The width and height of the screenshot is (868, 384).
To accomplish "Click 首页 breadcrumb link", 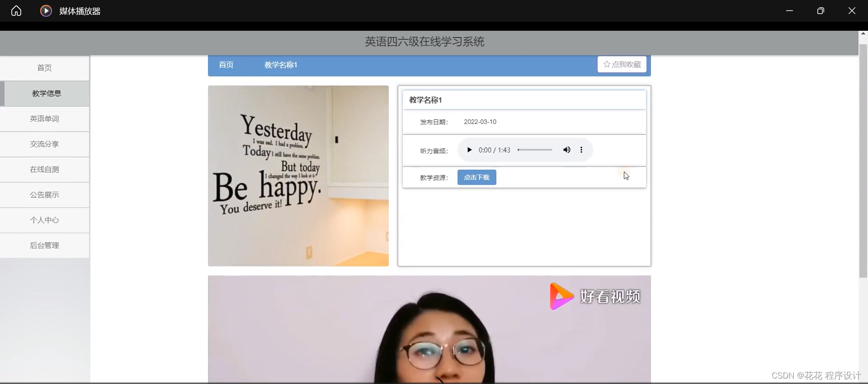I will pyautogui.click(x=226, y=65).
